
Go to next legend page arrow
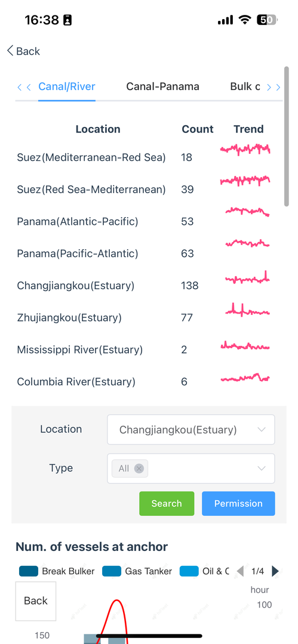pyautogui.click(x=275, y=571)
